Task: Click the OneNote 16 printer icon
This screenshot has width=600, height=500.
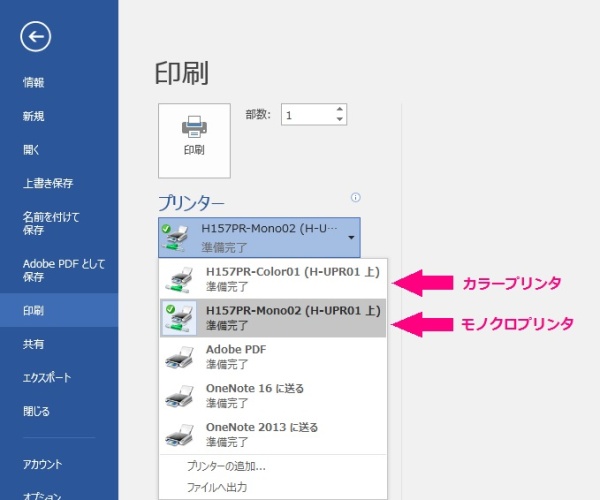Action: 179,396
